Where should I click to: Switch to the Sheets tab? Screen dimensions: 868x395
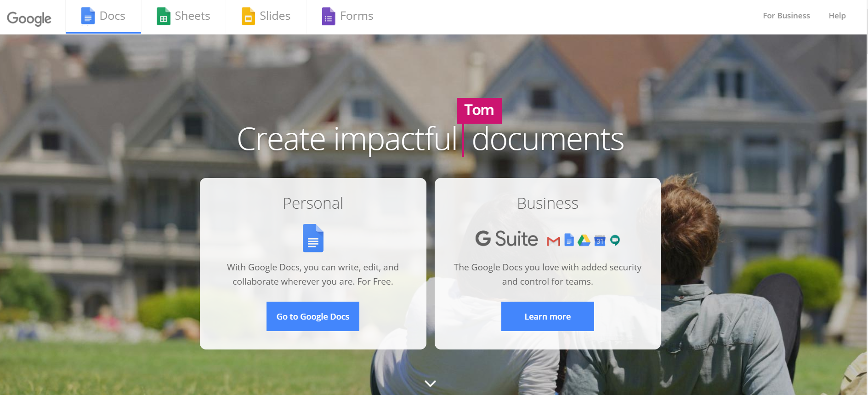183,17
